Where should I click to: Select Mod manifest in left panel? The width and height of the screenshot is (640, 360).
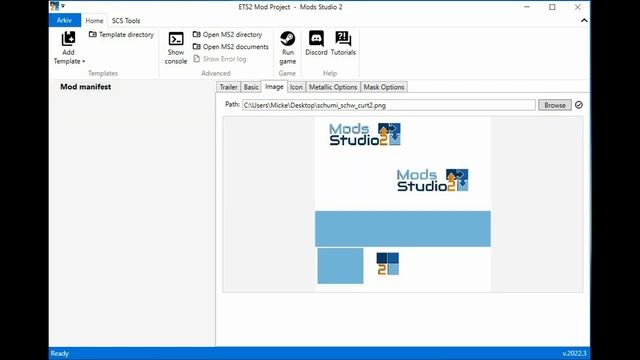(85, 87)
